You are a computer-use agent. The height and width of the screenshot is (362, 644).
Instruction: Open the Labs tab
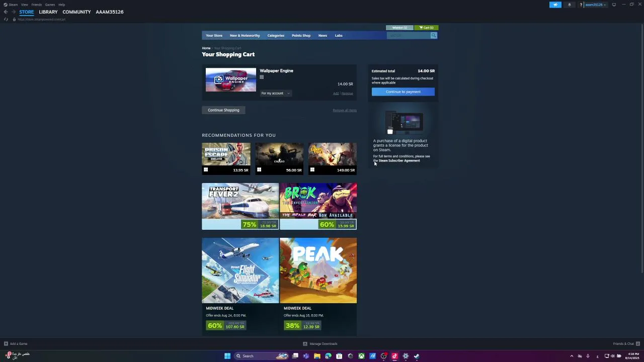339,35
